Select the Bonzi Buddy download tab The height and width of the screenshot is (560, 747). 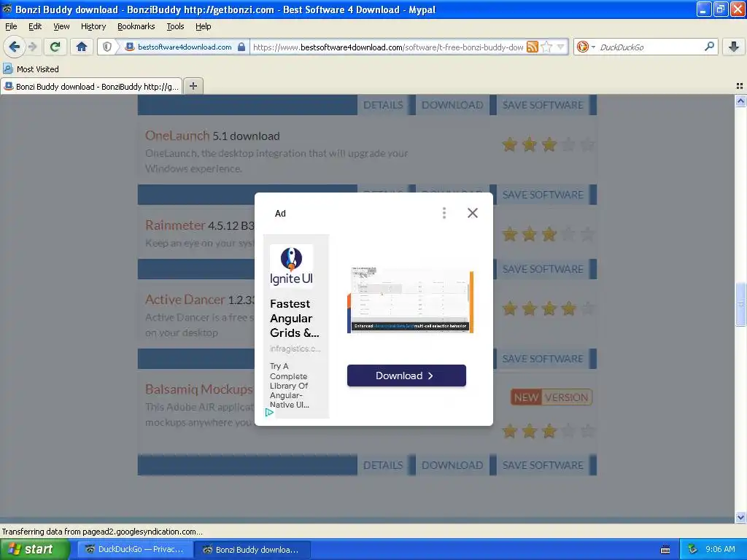91,86
